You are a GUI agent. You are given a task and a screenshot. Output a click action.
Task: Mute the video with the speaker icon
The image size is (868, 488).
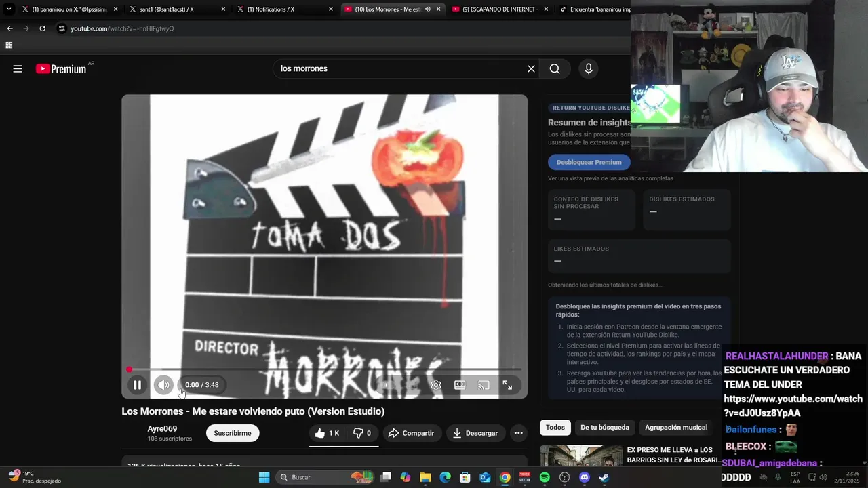tap(163, 385)
